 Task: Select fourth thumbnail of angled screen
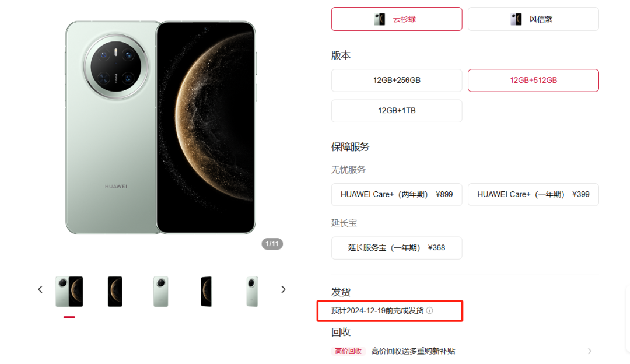206,292
